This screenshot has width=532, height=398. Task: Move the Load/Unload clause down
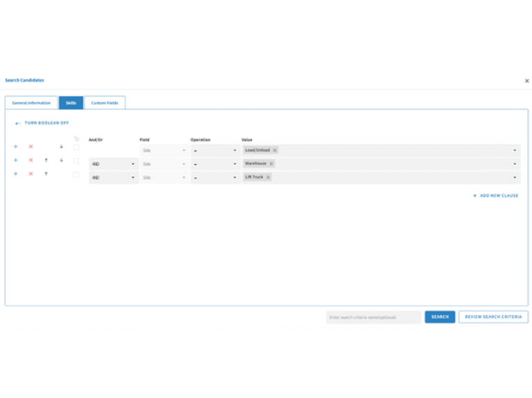pyautogui.click(x=62, y=147)
